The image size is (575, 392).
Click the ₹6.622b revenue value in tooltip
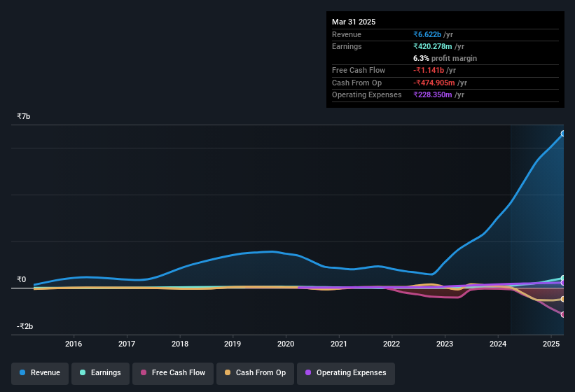pyautogui.click(x=427, y=34)
